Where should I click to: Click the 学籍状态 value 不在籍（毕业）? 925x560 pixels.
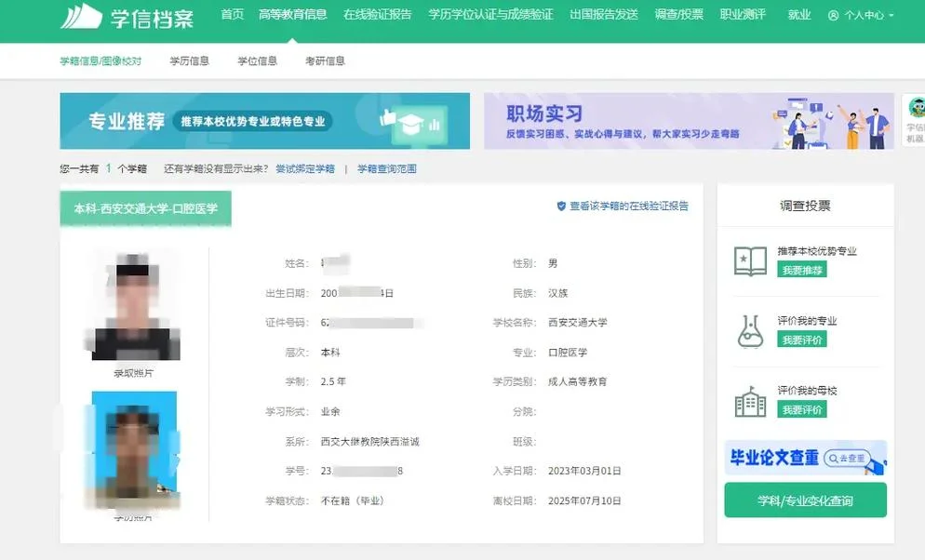coord(354,500)
